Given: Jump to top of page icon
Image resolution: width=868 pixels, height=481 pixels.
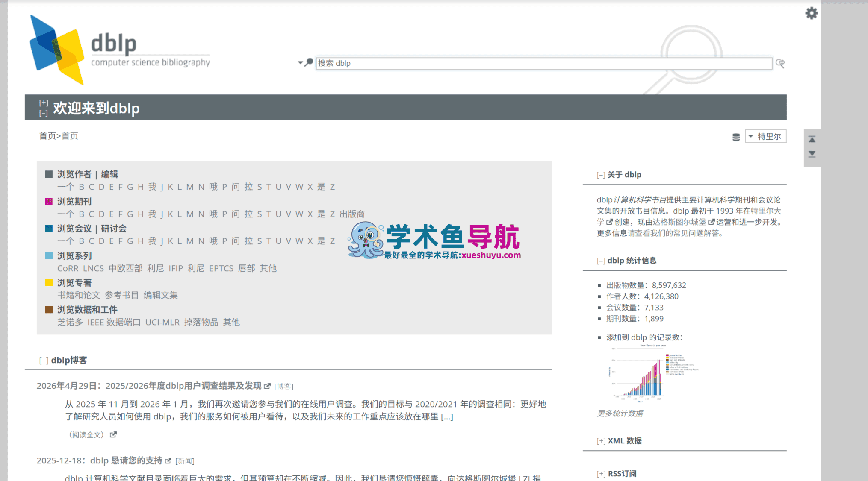Looking at the screenshot, I should [x=812, y=139].
